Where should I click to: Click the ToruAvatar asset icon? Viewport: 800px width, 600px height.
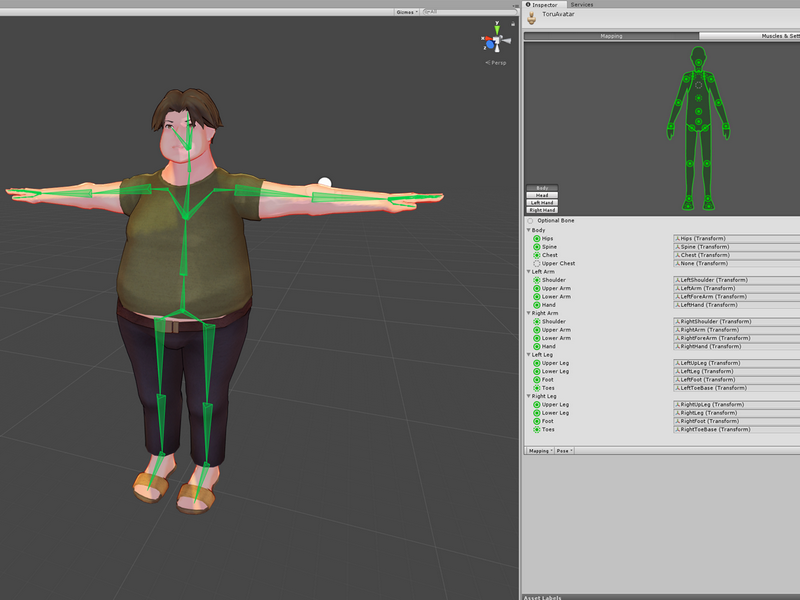[532, 18]
